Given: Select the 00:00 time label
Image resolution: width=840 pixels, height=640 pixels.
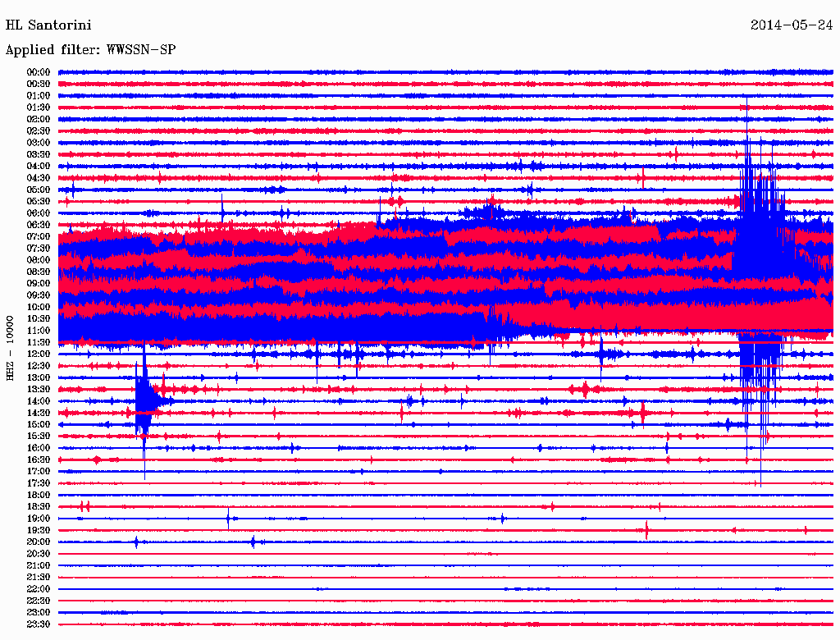Looking at the screenshot, I should coord(39,72).
